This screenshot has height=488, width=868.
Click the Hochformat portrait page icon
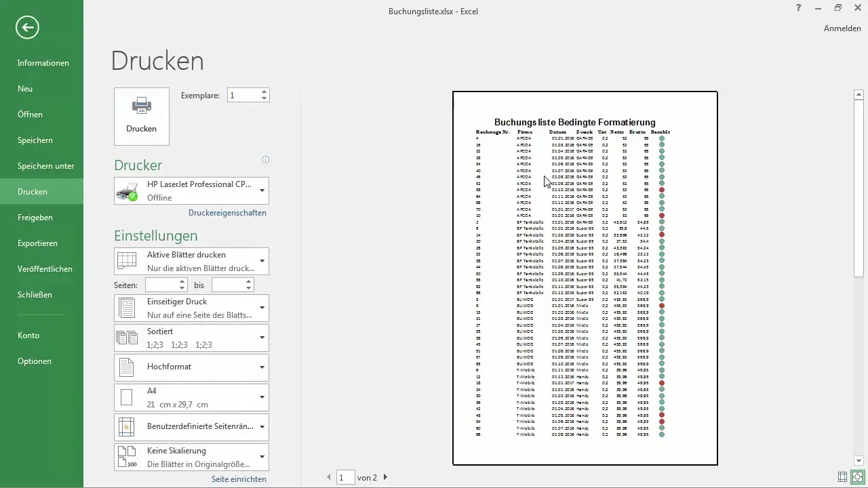pyautogui.click(x=127, y=367)
